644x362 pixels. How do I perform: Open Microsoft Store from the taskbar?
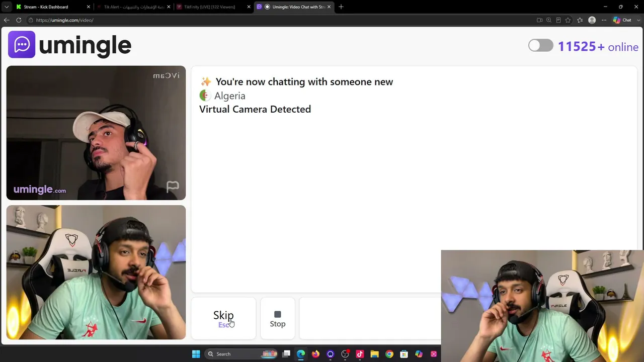[x=404, y=354]
